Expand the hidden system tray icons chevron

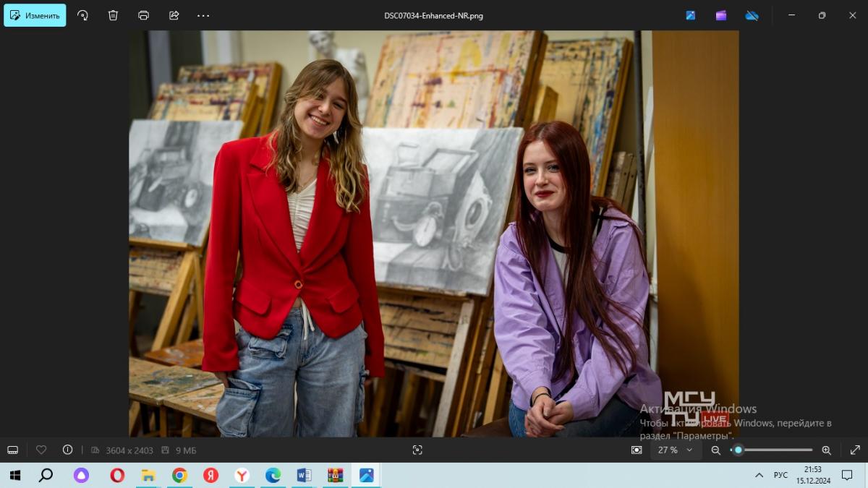[759, 475]
